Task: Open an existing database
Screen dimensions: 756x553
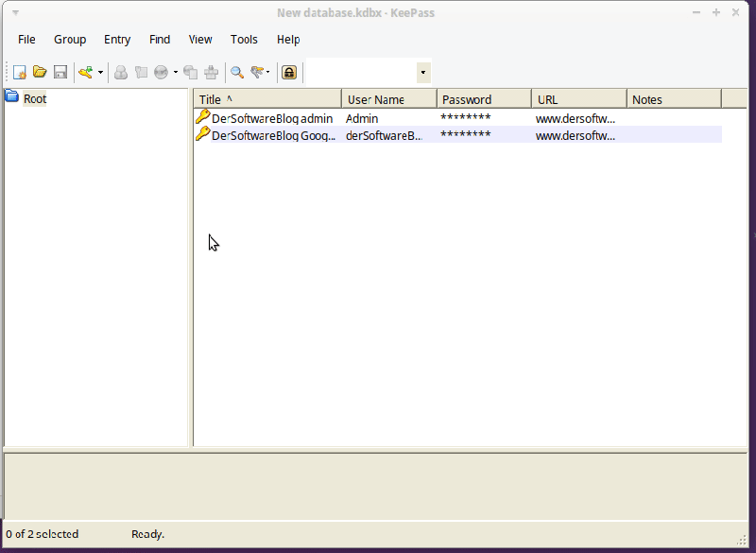Action: [40, 72]
